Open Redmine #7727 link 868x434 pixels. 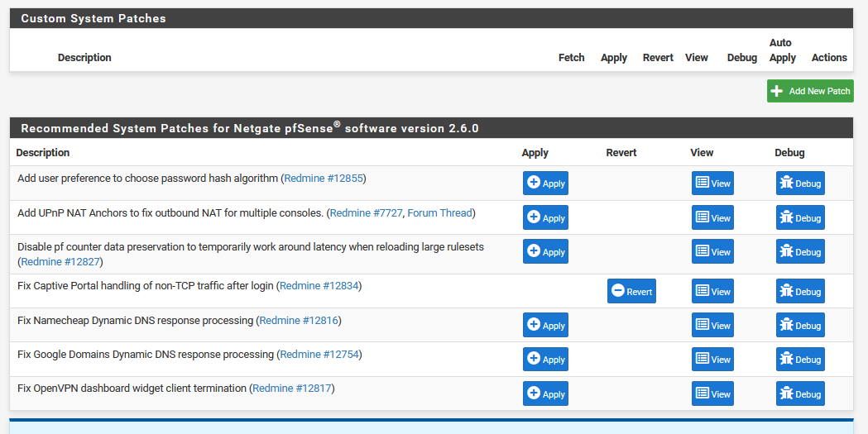(x=366, y=212)
